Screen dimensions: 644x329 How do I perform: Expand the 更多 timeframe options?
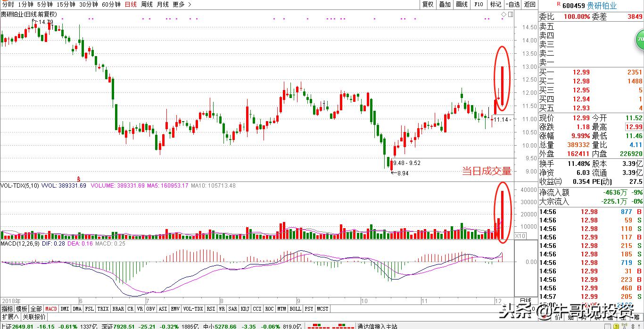click(x=182, y=4)
